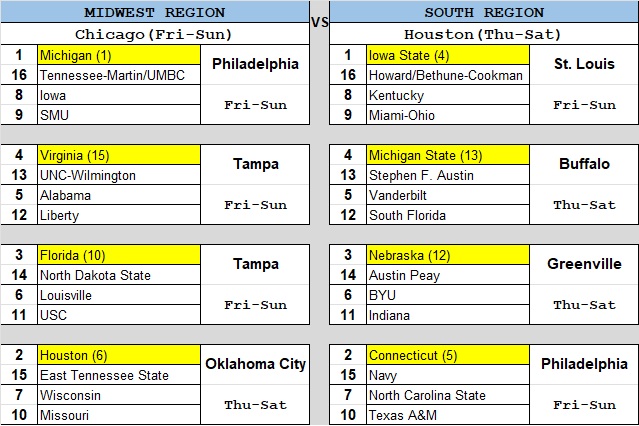
Task: Click the Tennessee-Martin/UMBC team cell
Action: pyautogui.click(x=119, y=75)
